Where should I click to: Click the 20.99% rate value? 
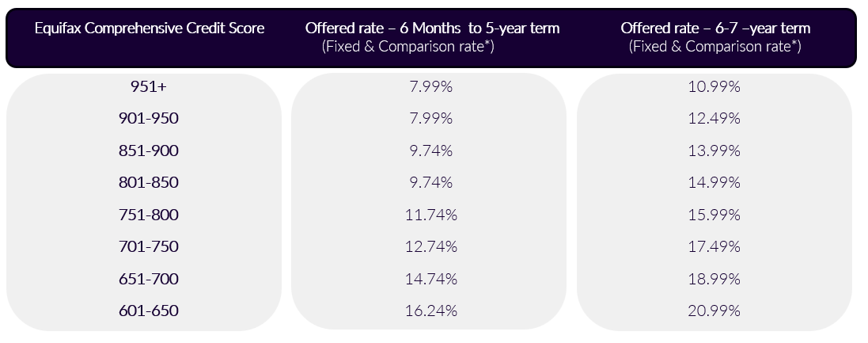point(714,311)
